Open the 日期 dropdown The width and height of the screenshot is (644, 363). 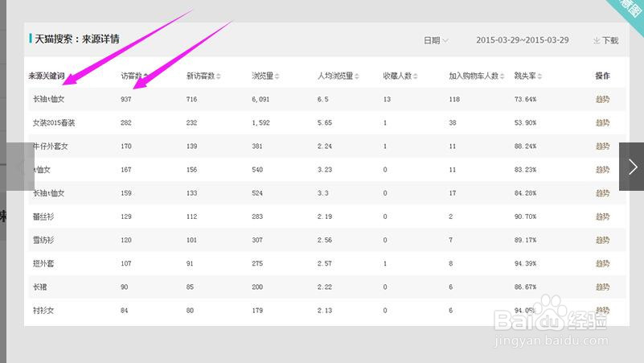click(x=436, y=40)
